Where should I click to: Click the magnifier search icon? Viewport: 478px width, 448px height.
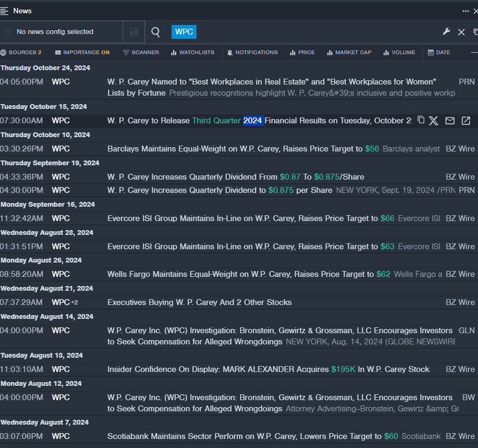(x=156, y=32)
